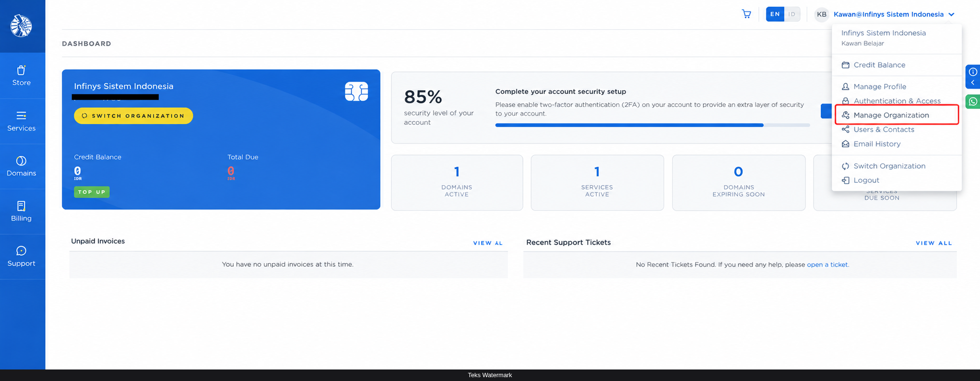Go to the Domains sidebar section

[22, 167]
